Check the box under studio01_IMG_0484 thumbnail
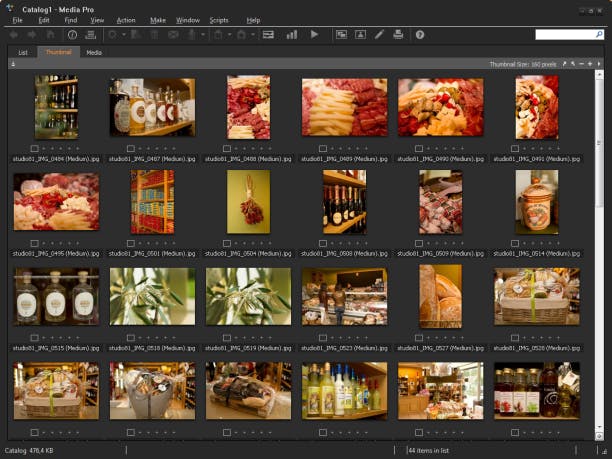Image resolution: width=612 pixels, height=459 pixels. pos(35,148)
